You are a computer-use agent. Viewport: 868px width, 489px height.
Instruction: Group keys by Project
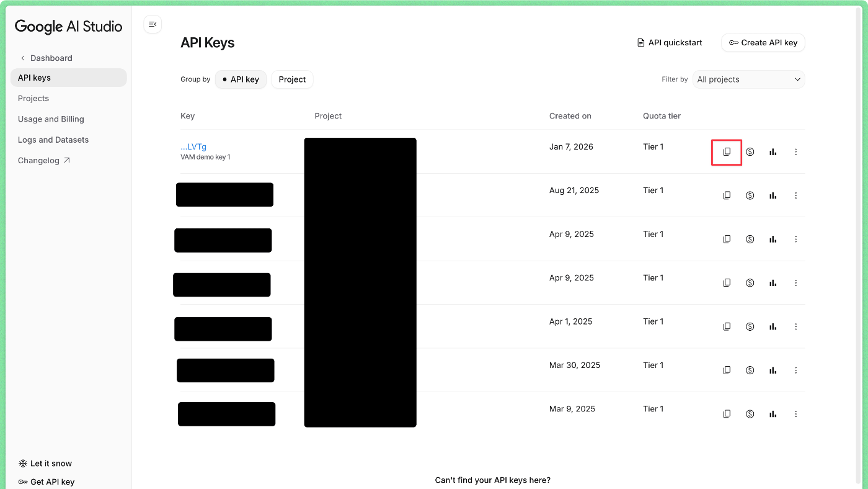tap(291, 79)
